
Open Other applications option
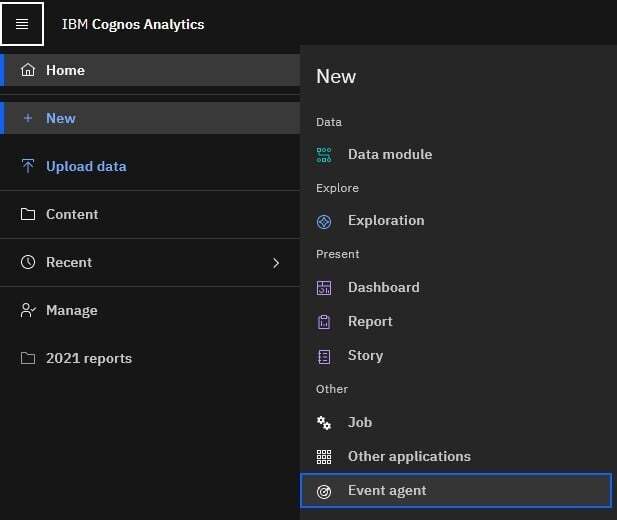pyautogui.click(x=456, y=457)
